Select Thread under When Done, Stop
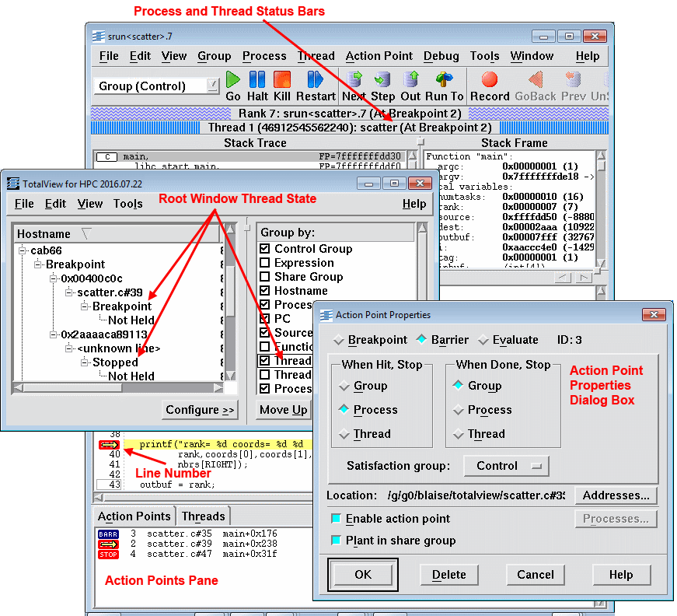 (x=459, y=434)
